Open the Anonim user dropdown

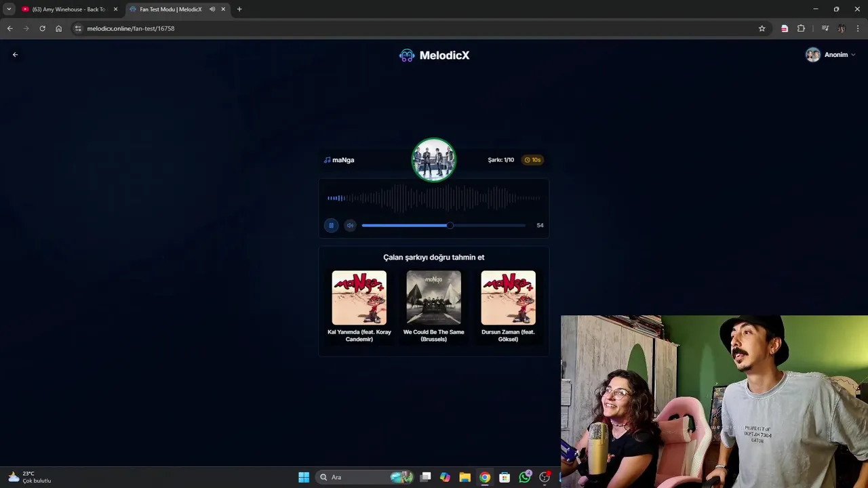831,55
